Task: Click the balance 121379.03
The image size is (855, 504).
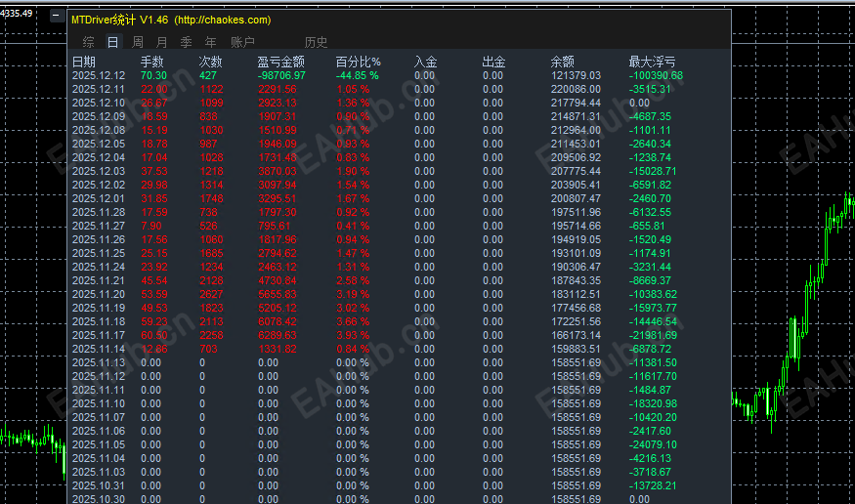Action: (576, 76)
